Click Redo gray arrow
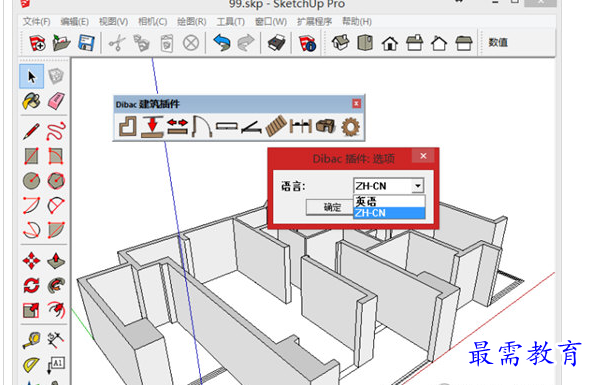 tap(246, 43)
